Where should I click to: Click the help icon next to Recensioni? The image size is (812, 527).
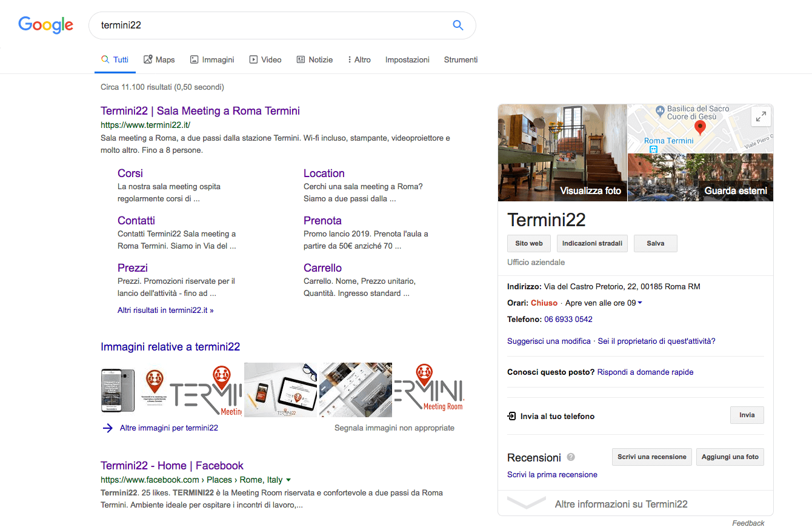pyautogui.click(x=571, y=457)
